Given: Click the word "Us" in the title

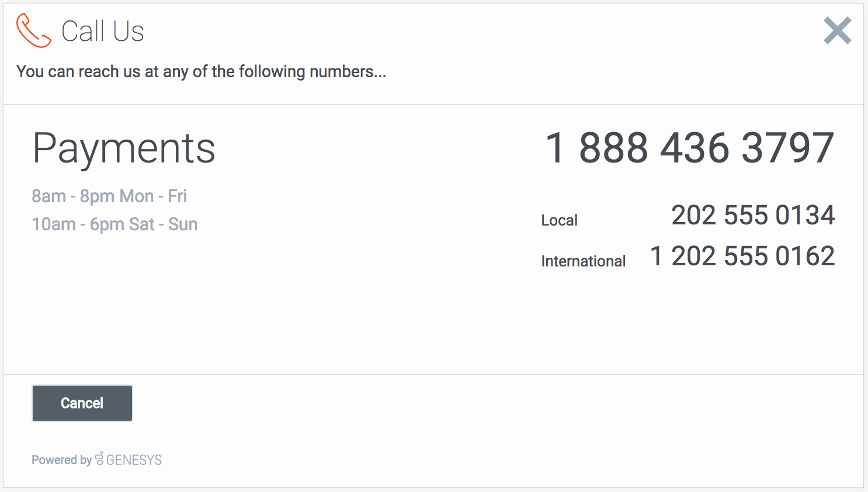Looking at the screenshot, I should [129, 32].
